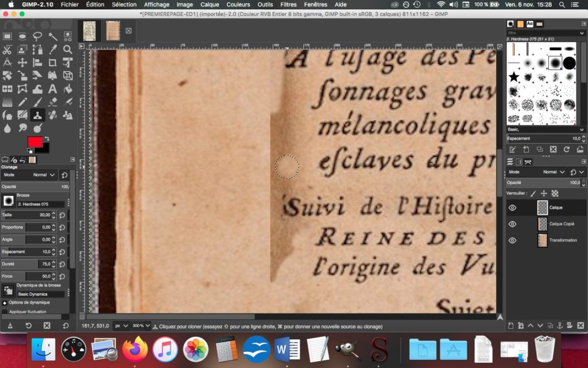The image size is (588, 368).
Task: Click the black background color swatch
Action: coord(45,149)
